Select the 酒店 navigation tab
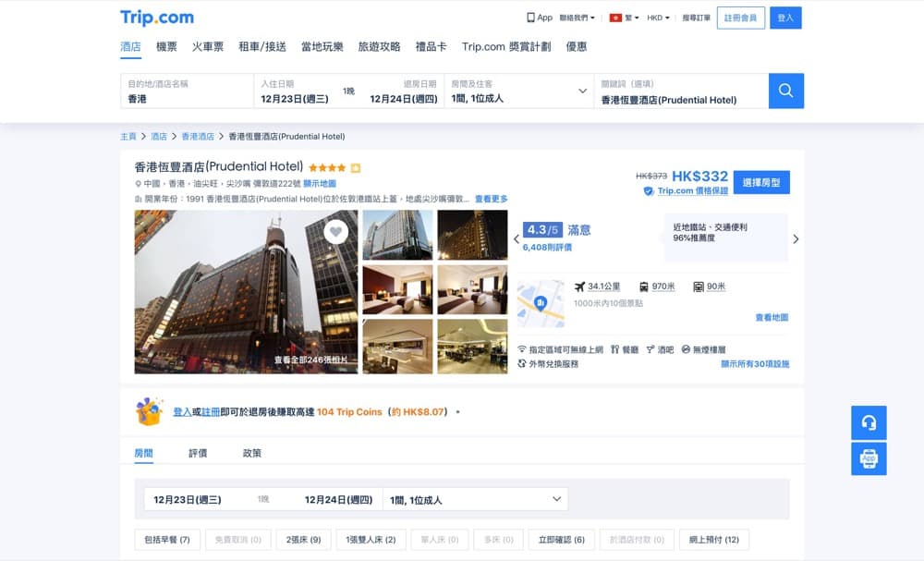Image resolution: width=924 pixels, height=561 pixels. tap(131, 46)
